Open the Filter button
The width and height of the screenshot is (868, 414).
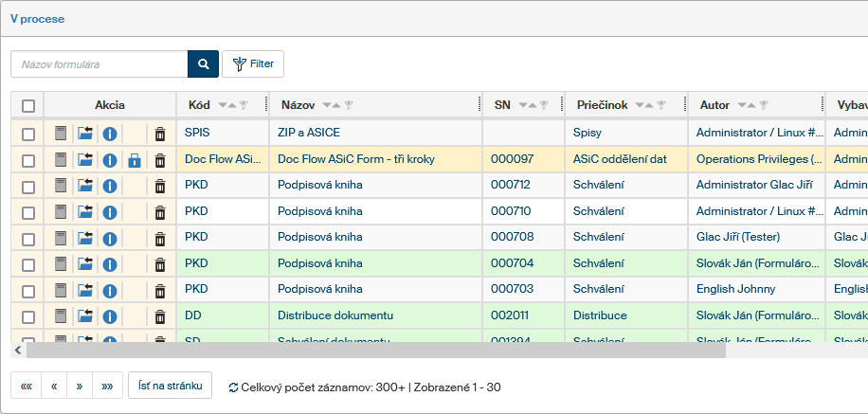[x=253, y=64]
